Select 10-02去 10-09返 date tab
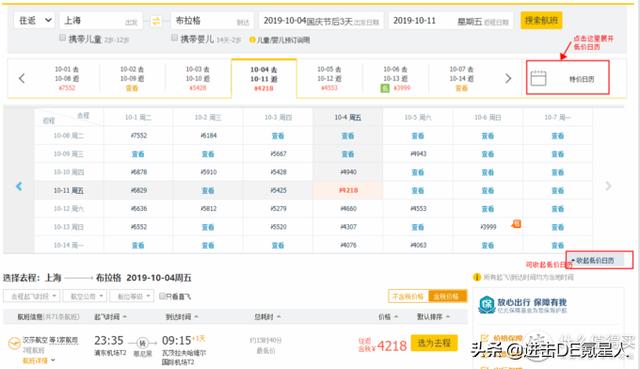 coord(132,78)
